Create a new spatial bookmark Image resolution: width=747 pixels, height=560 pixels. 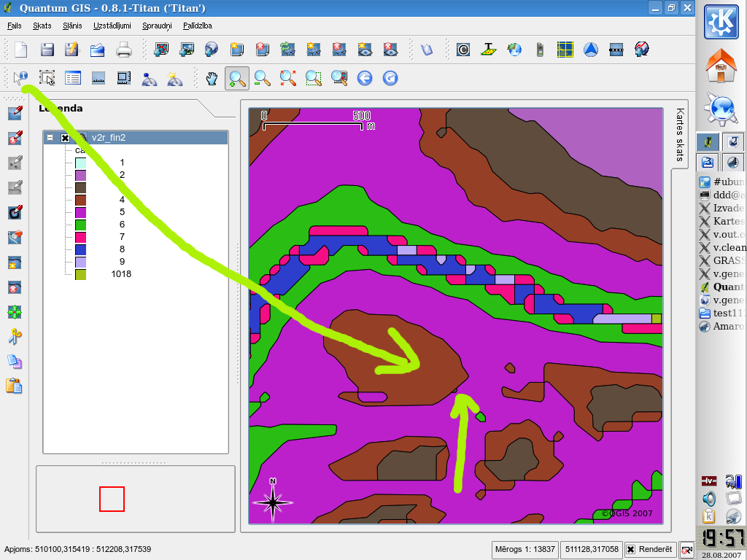coord(175,78)
